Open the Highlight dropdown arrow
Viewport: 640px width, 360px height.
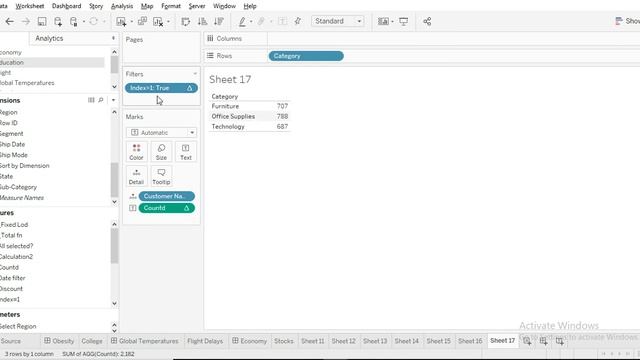click(251, 22)
